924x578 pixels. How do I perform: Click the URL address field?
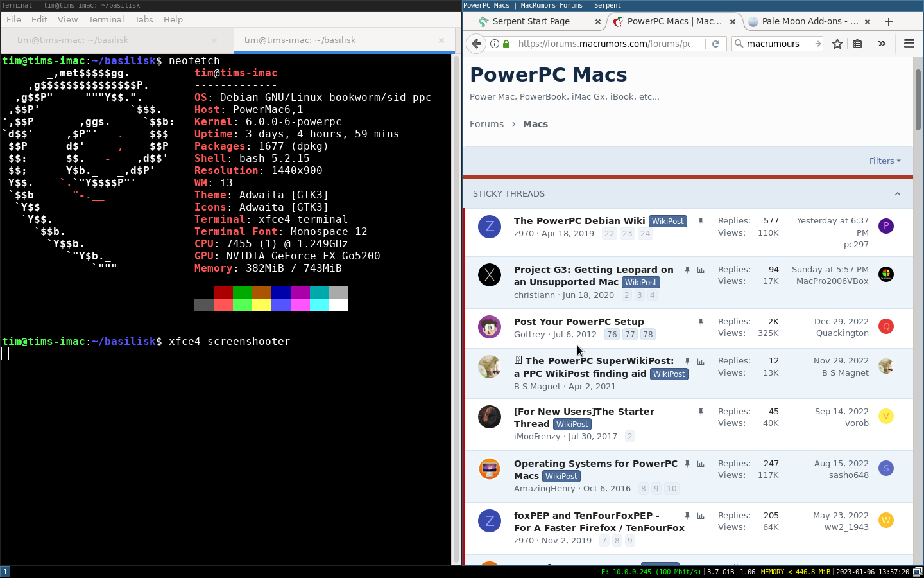pos(603,44)
